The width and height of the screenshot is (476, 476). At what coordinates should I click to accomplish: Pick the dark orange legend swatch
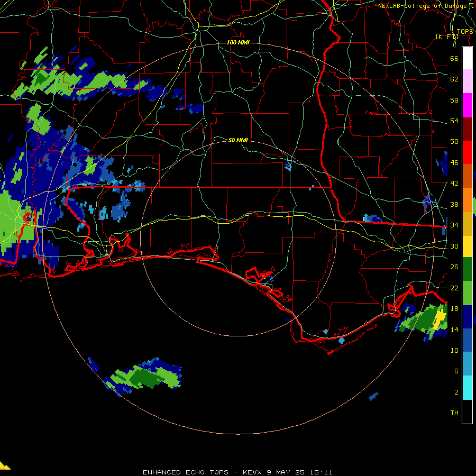coord(467,176)
